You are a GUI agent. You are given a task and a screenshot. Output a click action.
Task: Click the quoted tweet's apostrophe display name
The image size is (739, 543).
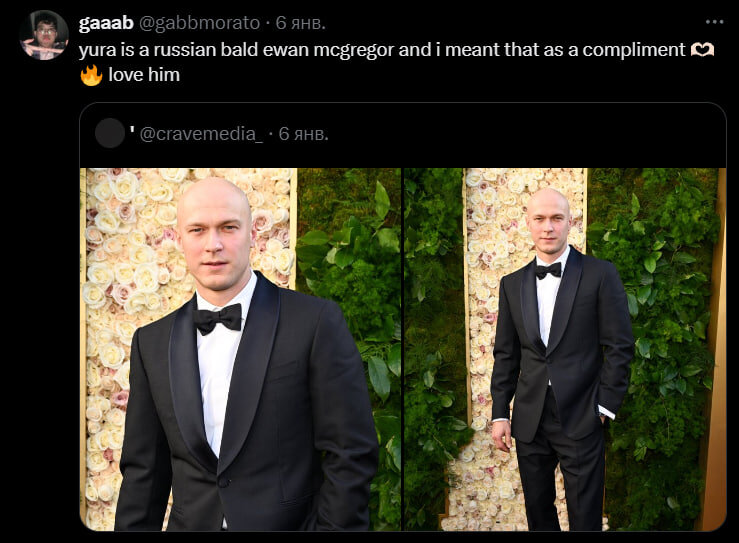(x=132, y=128)
